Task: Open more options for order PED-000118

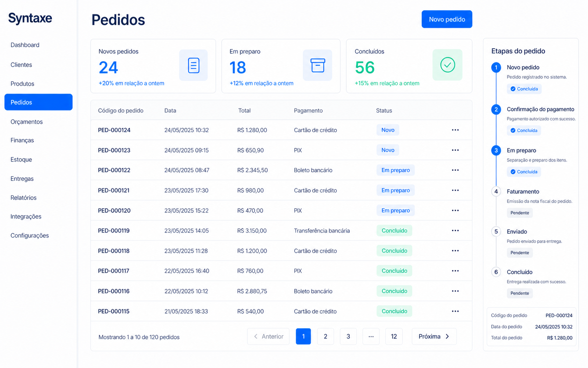Action: tap(455, 251)
